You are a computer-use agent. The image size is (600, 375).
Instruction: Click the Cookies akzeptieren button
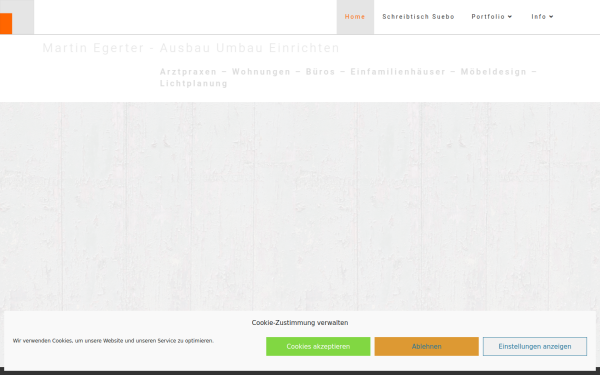pos(318,346)
